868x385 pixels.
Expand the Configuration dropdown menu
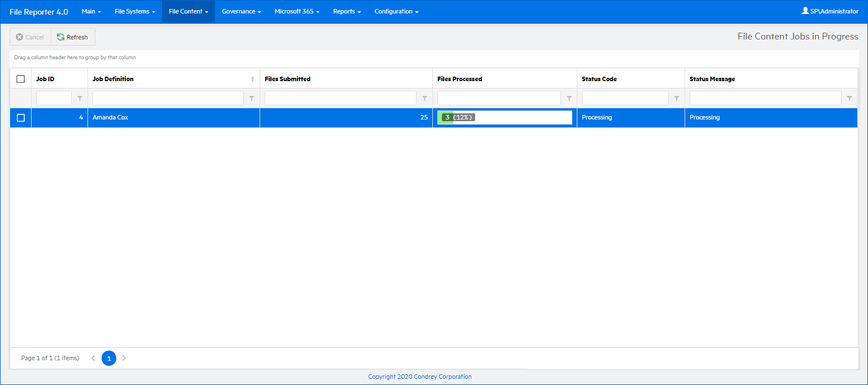(396, 11)
